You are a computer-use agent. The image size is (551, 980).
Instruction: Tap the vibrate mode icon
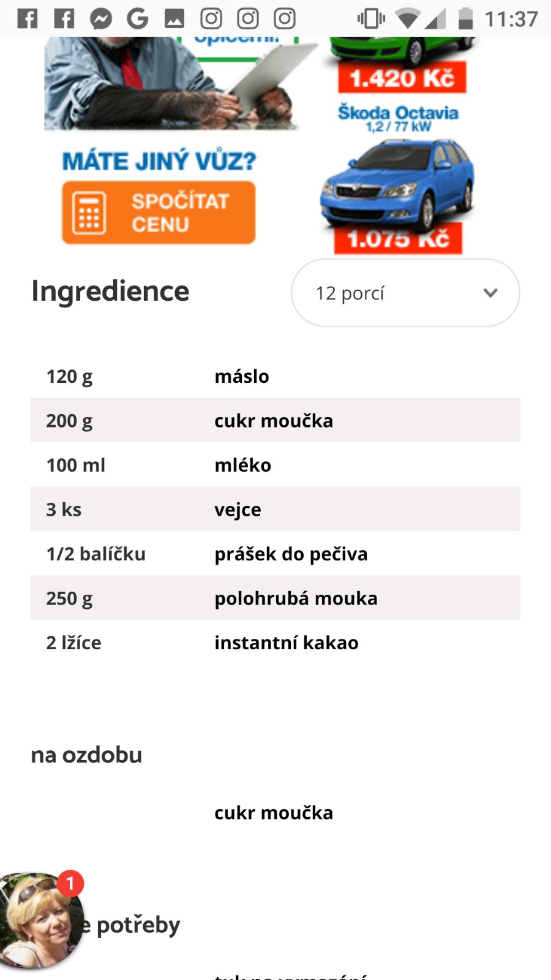pyautogui.click(x=371, y=18)
